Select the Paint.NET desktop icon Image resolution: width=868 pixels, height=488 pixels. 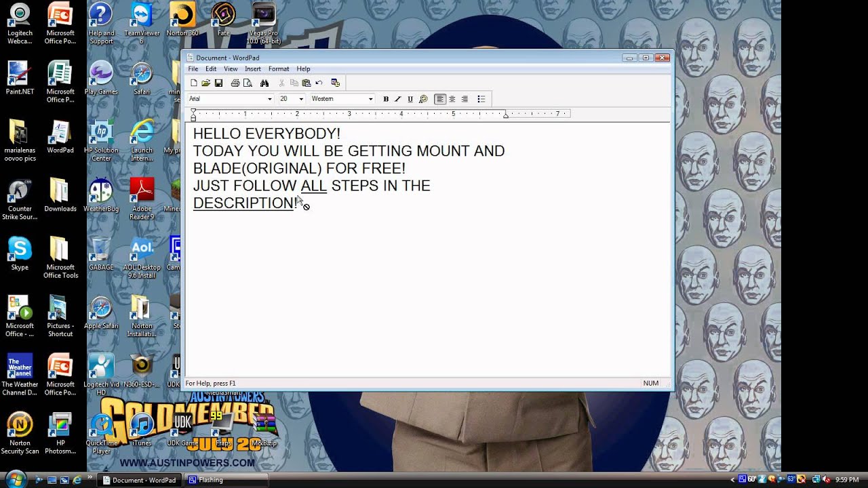coord(20,78)
